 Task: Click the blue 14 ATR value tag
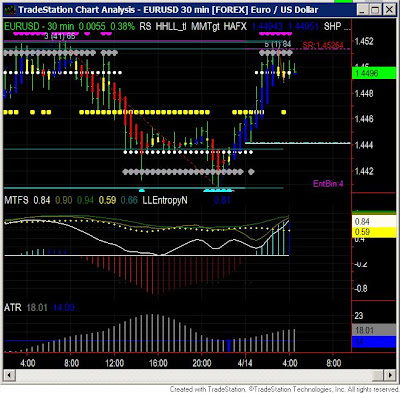(374, 342)
